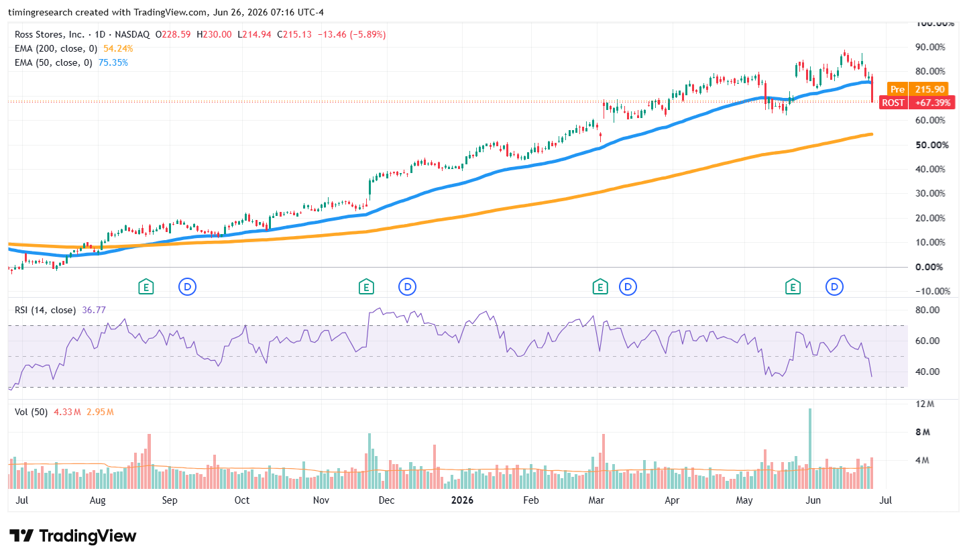Click the high value 'H230.00'
Screen dimensions: 967x560
(x=214, y=34)
